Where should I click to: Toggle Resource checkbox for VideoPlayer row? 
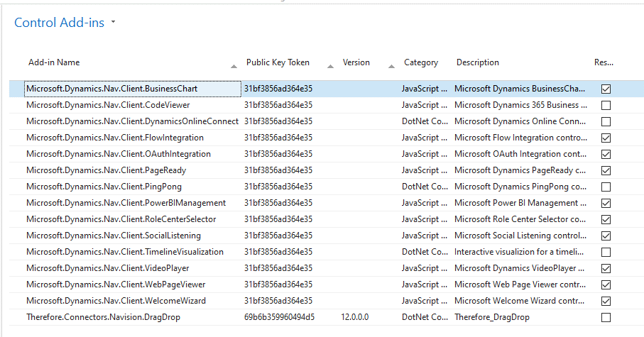click(606, 268)
